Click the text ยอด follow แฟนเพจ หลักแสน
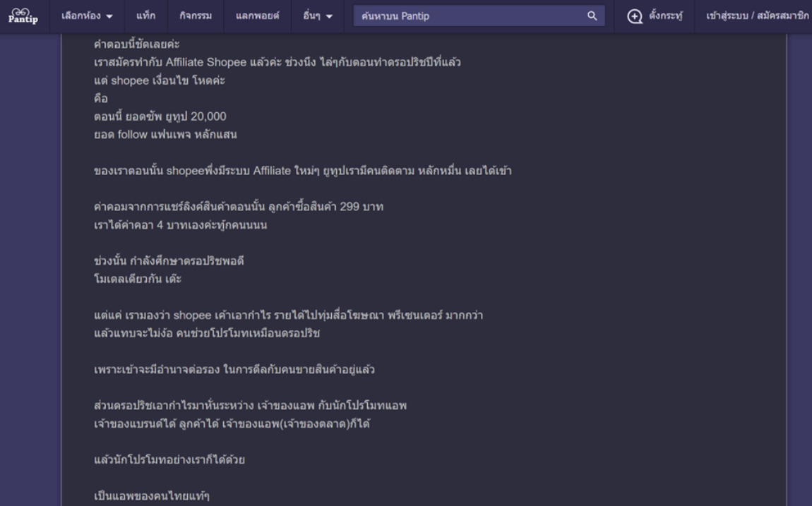812x506 pixels. pyautogui.click(x=165, y=135)
